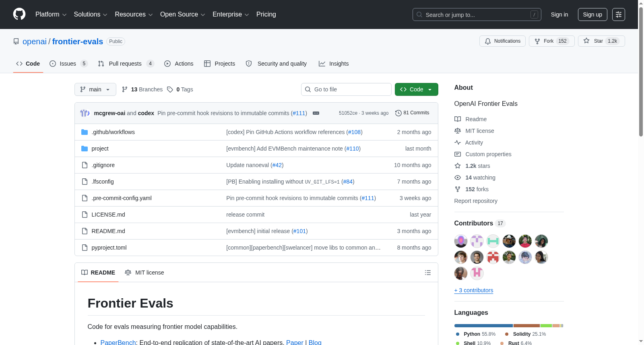This screenshot has height=345, width=644.
Task: Select the MIT license tab in file viewer
Action: pos(144,273)
